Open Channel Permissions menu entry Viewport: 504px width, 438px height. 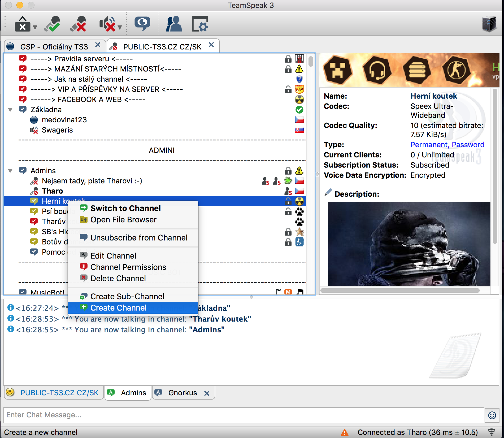pyautogui.click(x=133, y=267)
